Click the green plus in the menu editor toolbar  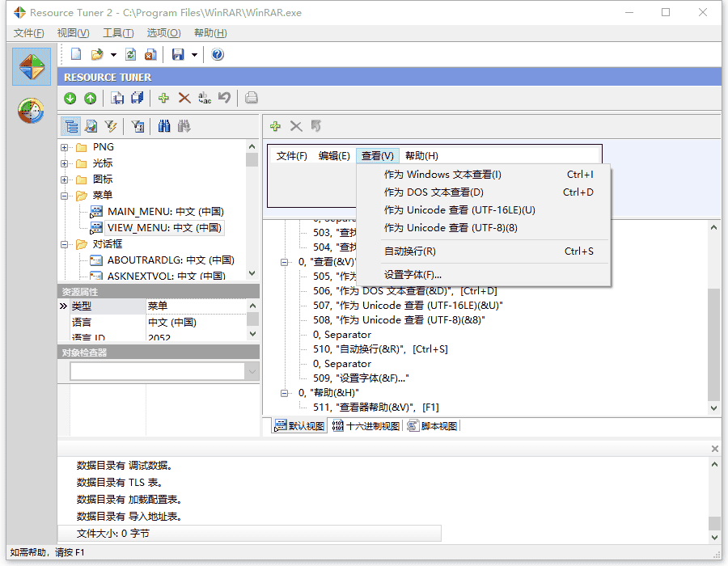tap(275, 126)
